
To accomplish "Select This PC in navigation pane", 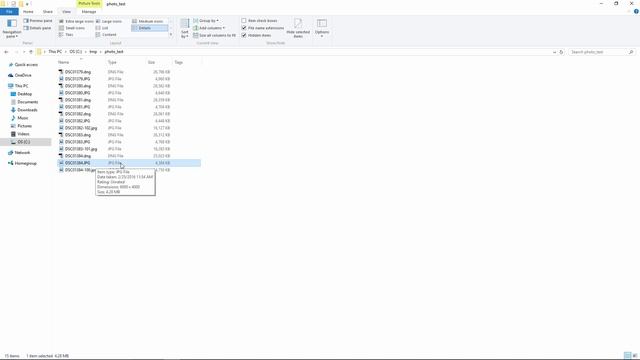I will [21, 86].
